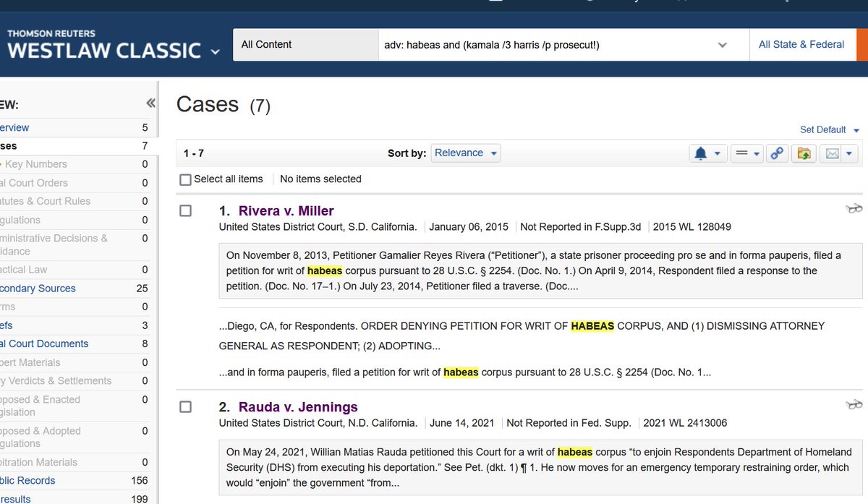The height and width of the screenshot is (504, 868).
Task: Open the bell alert dropdown arrow
Action: click(718, 153)
